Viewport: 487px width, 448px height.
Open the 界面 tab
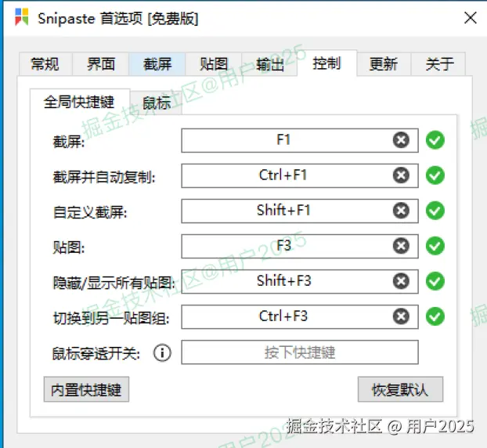[101, 64]
